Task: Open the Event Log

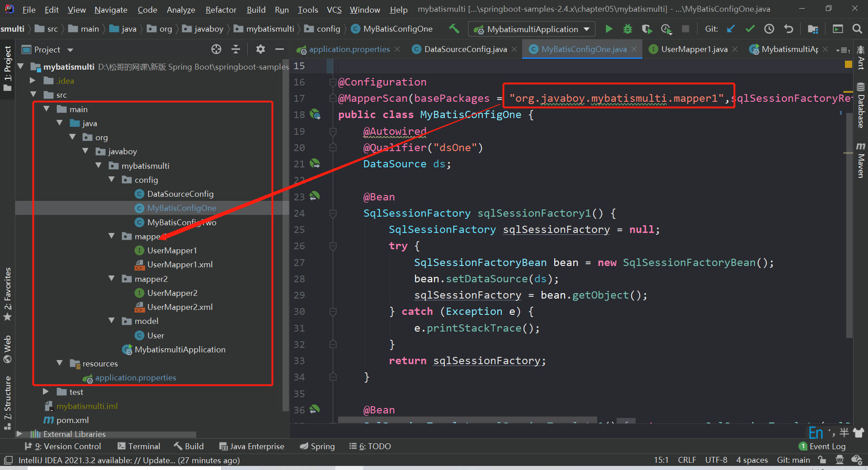Action: pyautogui.click(x=822, y=446)
